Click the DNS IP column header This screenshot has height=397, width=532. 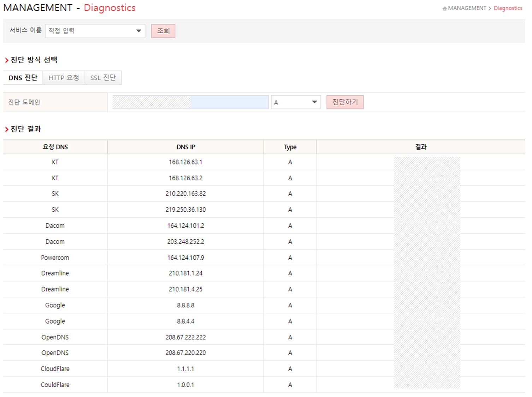[185, 147]
